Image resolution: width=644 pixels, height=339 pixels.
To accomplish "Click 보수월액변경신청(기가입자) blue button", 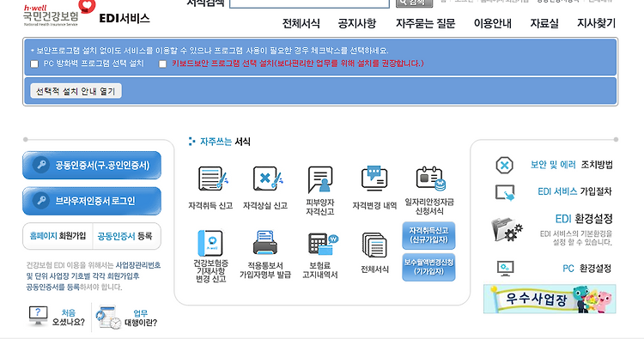I will pos(428,267).
